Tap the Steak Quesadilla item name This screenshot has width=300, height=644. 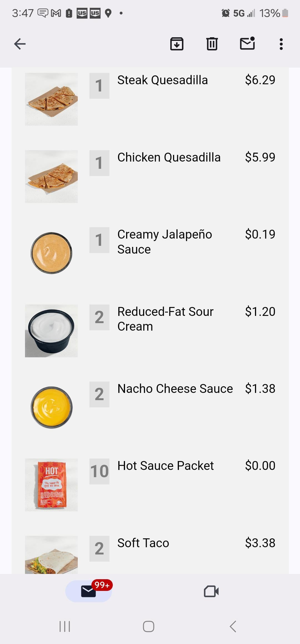pyautogui.click(x=162, y=80)
